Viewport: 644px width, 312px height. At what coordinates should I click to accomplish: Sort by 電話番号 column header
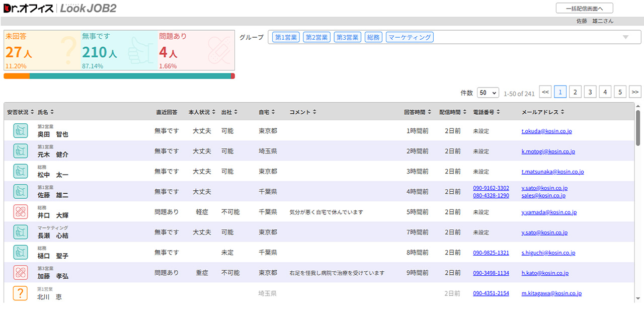486,112
